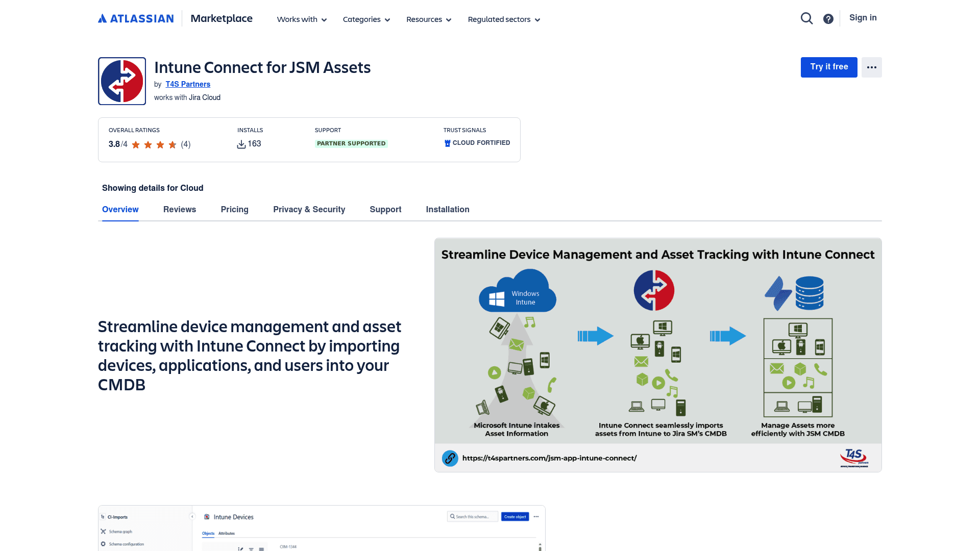Select the Privacy & Security tab
Image resolution: width=980 pixels, height=551 pixels.
309,209
